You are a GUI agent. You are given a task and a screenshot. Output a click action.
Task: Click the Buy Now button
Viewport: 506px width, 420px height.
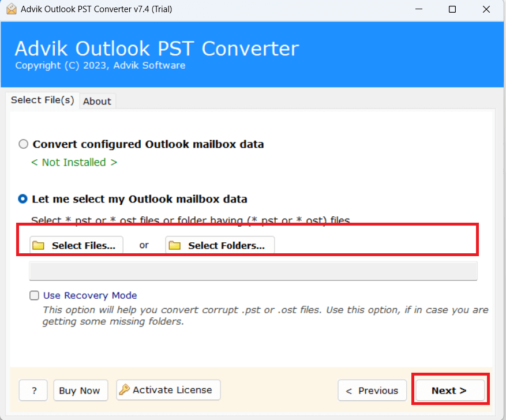(x=81, y=391)
